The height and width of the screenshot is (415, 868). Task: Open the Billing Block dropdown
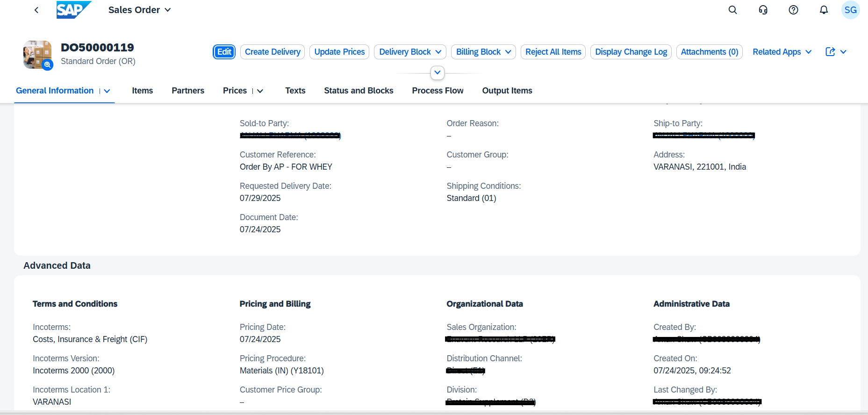coord(483,52)
